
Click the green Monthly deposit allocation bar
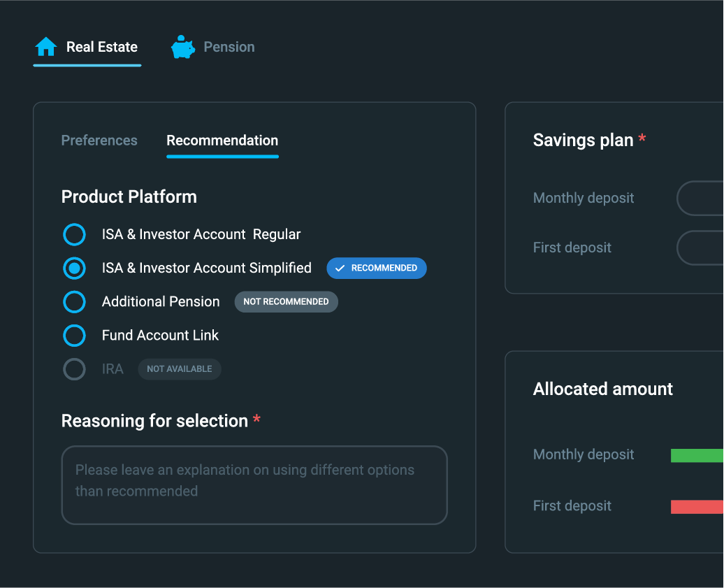click(x=697, y=455)
